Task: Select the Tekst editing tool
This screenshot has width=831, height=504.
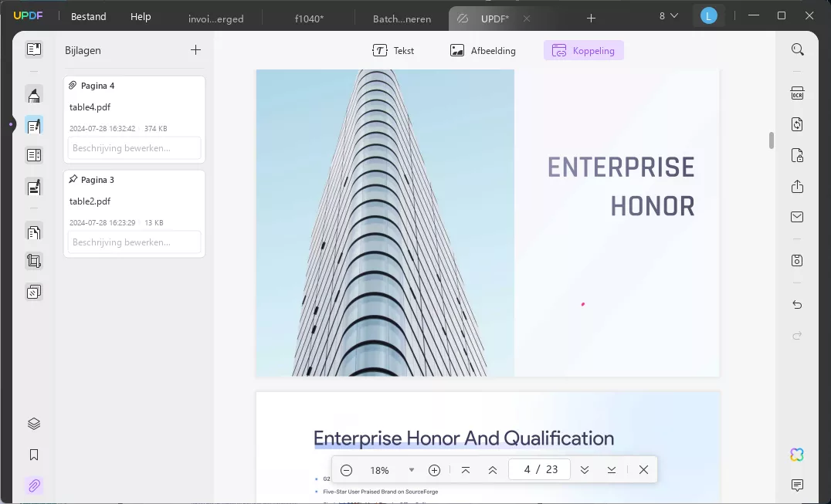Action: click(x=392, y=50)
